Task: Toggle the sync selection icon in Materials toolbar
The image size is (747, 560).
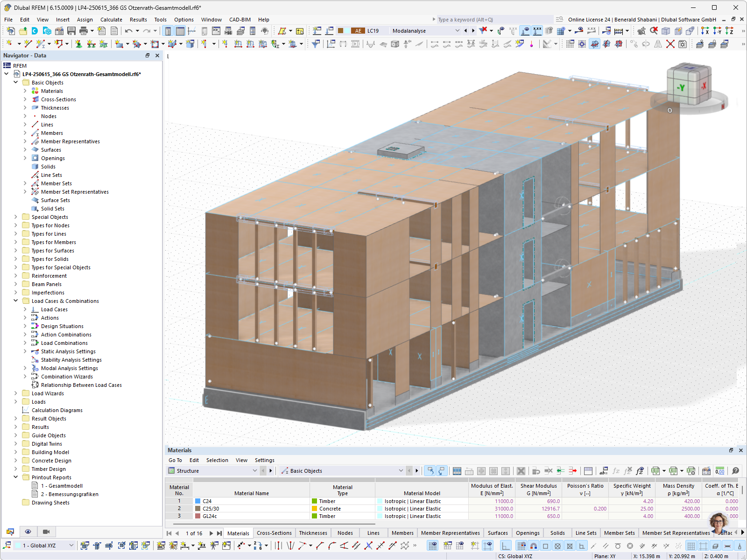Action: [x=430, y=471]
